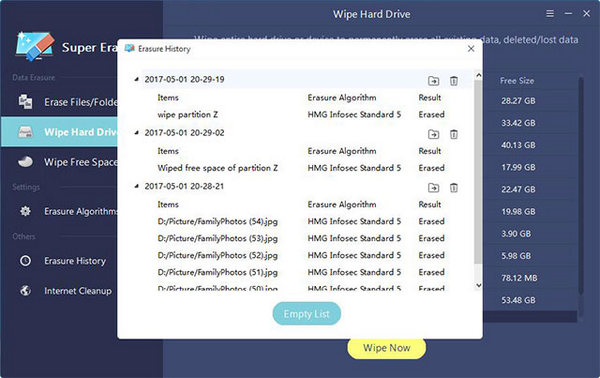Click the Internet Cleanup globe icon
Image resolution: width=600 pixels, height=378 pixels.
(25, 291)
